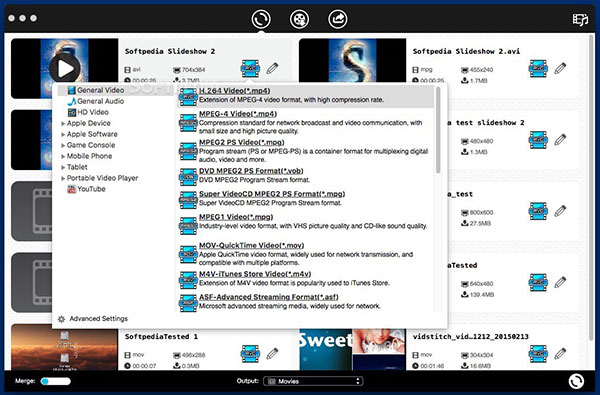Click the pencil icon for the aTested item
Image resolution: width=600 pixels, height=395 pixels.
[x=560, y=282]
